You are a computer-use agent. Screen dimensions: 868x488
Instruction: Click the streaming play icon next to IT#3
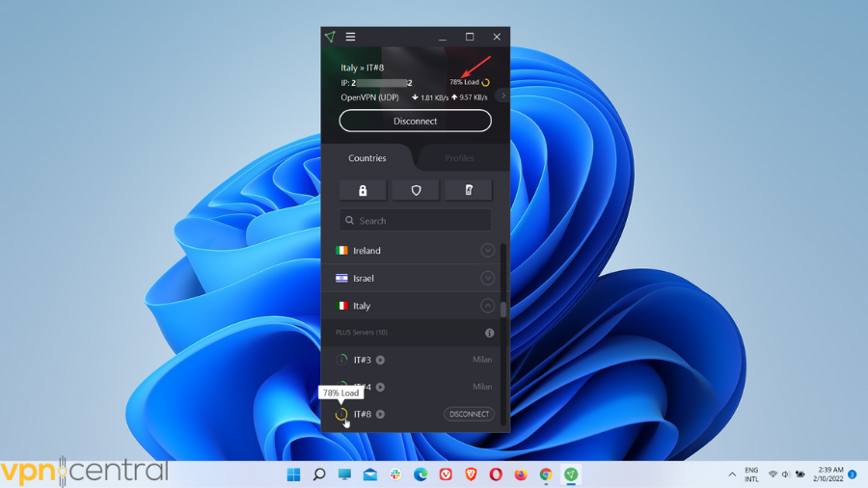coord(380,360)
